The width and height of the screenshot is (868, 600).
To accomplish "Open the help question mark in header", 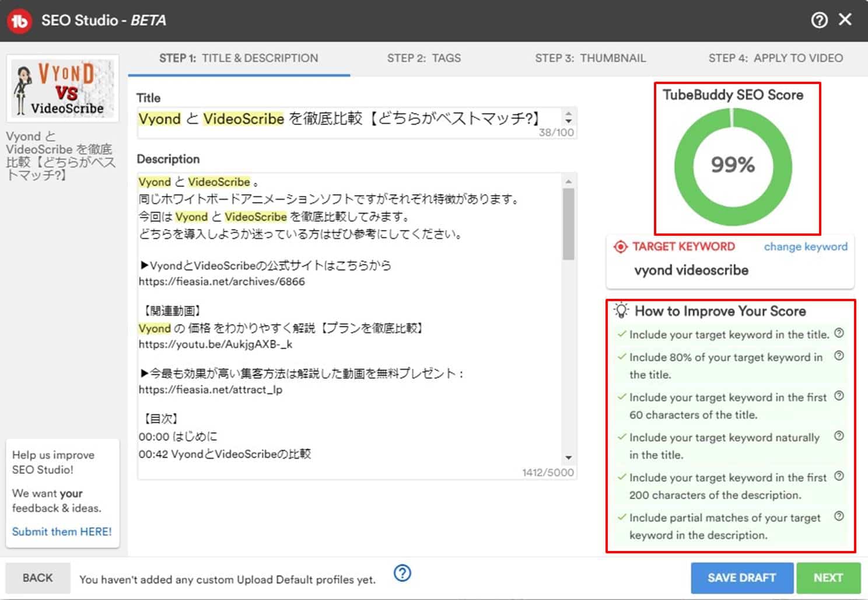I will click(819, 20).
